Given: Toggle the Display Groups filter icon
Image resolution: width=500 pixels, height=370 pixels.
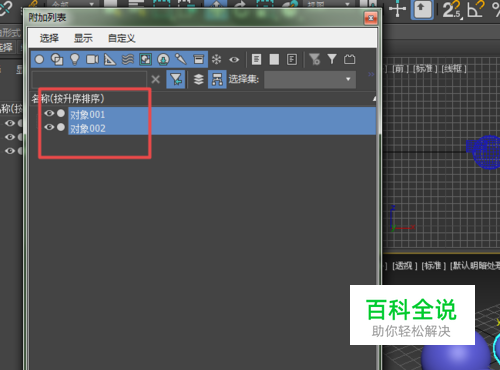Looking at the screenshot, I should pyautogui.click(x=145, y=60).
